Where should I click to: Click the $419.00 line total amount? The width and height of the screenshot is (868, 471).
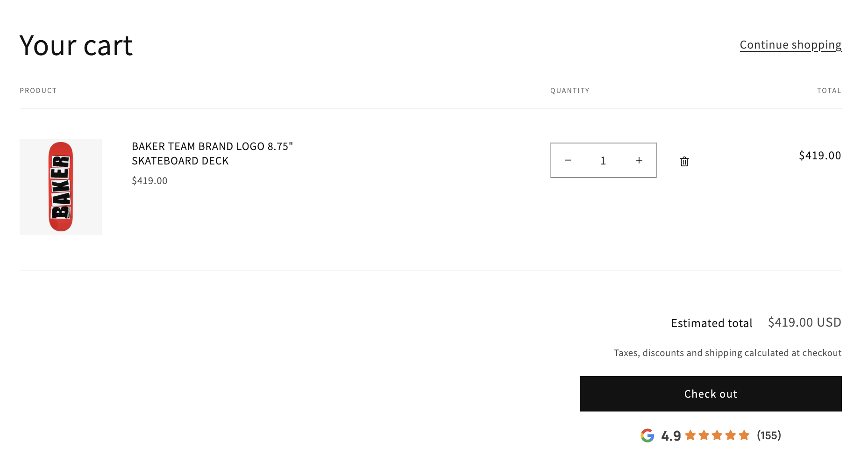coord(820,156)
